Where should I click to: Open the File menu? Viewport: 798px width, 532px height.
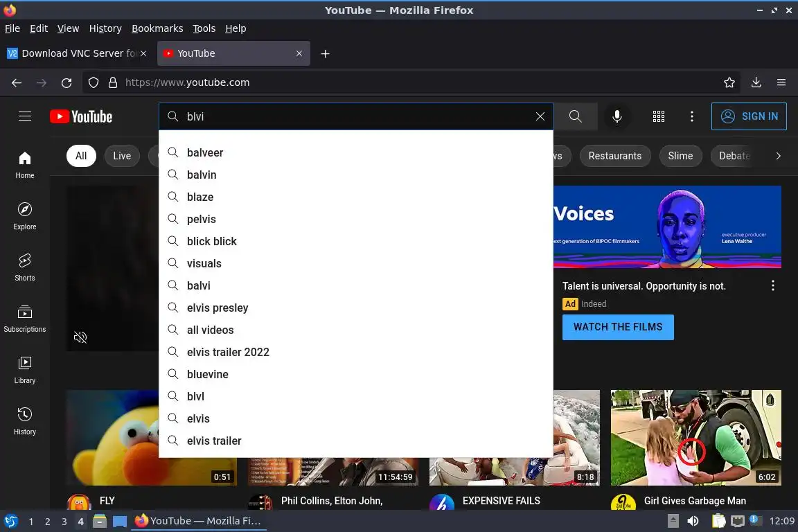click(x=12, y=28)
